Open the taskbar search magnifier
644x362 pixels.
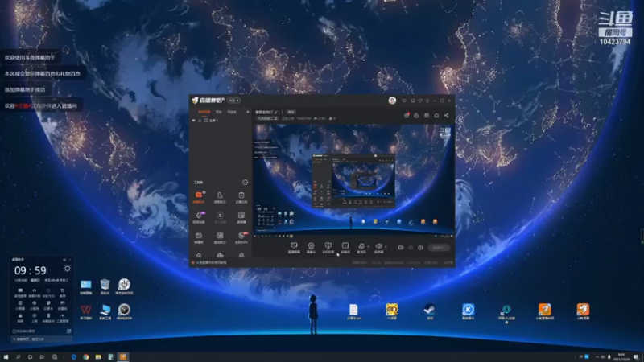pos(18,357)
